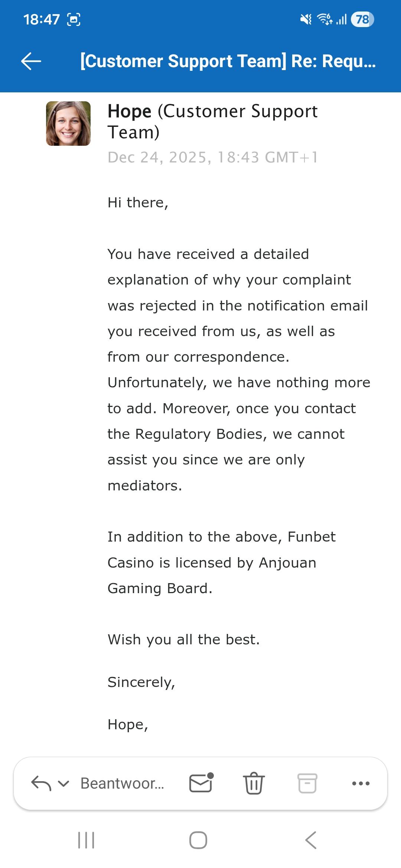Delete this email with the trash icon

pyautogui.click(x=254, y=783)
